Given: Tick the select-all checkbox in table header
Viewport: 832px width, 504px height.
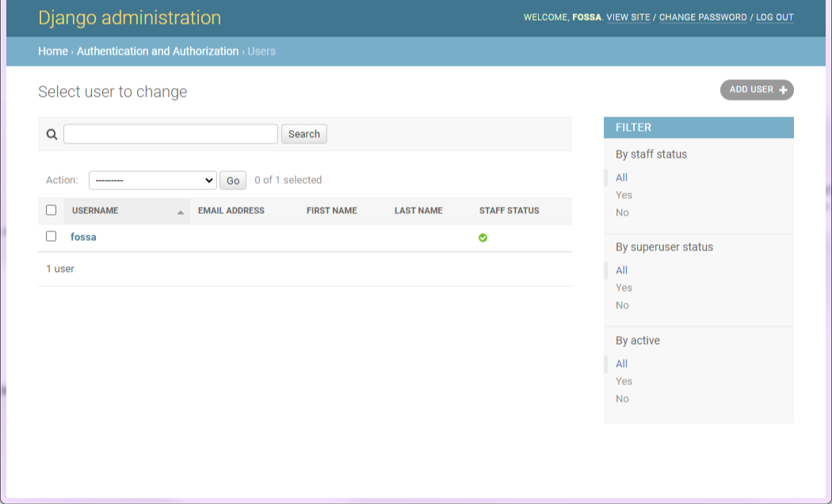Looking at the screenshot, I should pyautogui.click(x=51, y=210).
